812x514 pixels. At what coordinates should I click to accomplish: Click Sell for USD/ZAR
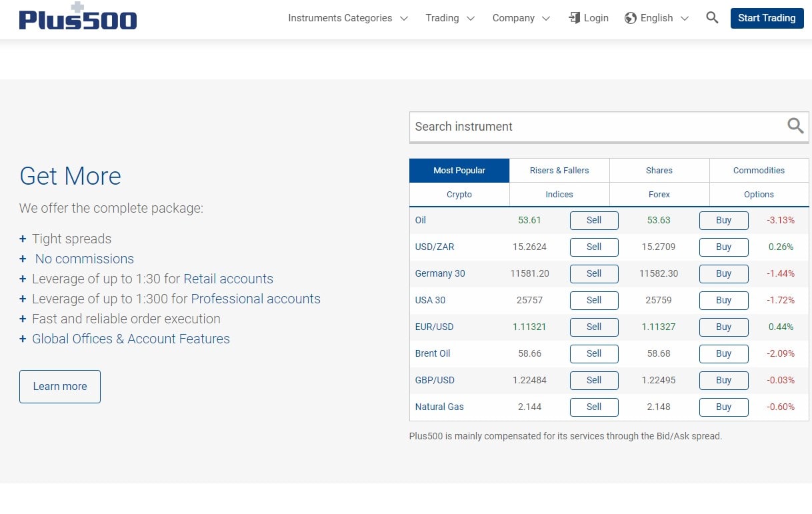[594, 247]
